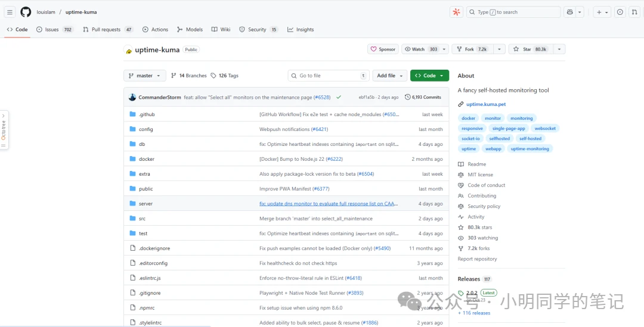Screen dimensions: 644x327
Task: Open the Insights tab
Action: (301, 30)
